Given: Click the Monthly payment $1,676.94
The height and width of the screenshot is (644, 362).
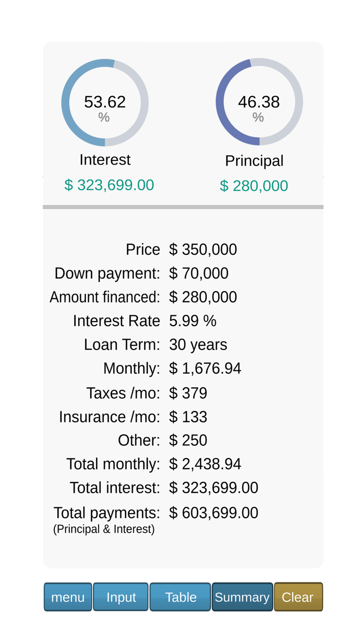Looking at the screenshot, I should [205, 369].
